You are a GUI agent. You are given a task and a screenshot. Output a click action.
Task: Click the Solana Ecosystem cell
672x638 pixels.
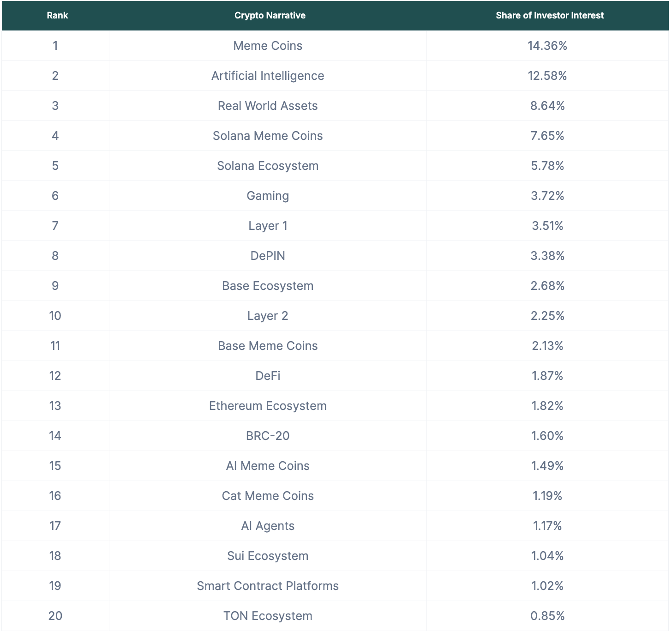(x=268, y=166)
